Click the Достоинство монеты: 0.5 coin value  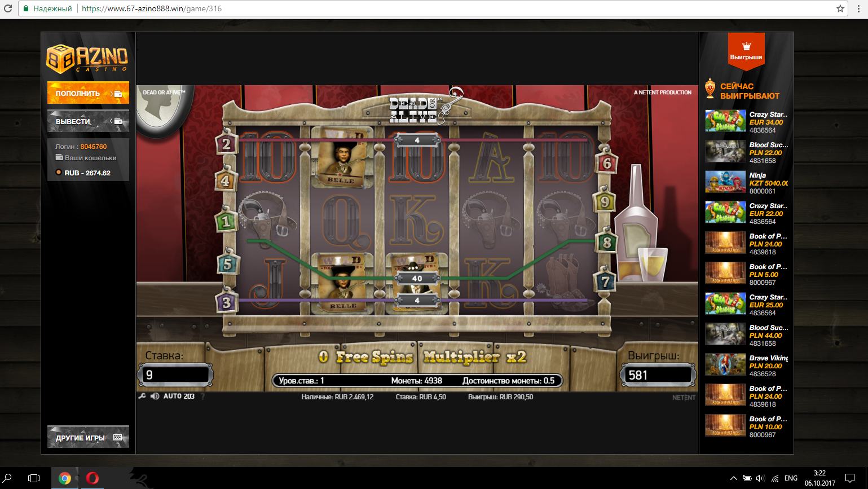coord(509,381)
